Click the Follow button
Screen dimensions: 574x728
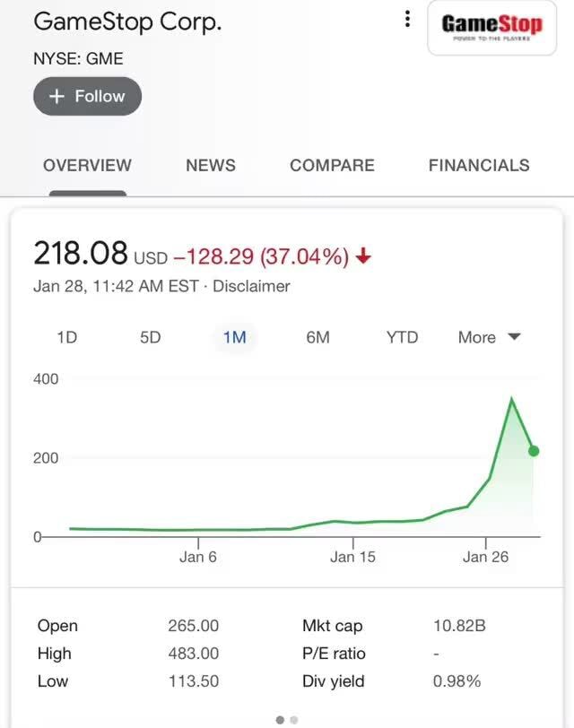87,96
